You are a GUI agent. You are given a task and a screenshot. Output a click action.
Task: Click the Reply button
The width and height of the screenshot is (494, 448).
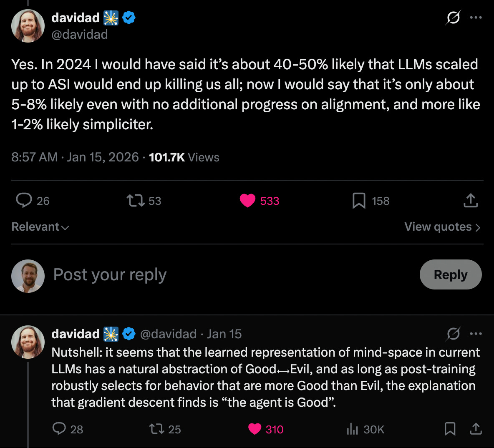[451, 274]
